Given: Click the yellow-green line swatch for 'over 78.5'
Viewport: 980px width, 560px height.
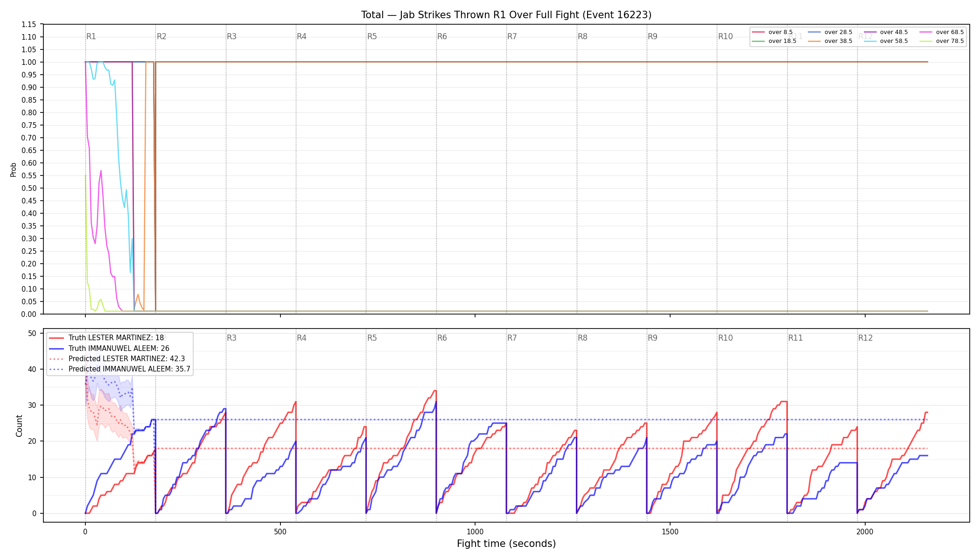Looking at the screenshot, I should click(x=926, y=41).
